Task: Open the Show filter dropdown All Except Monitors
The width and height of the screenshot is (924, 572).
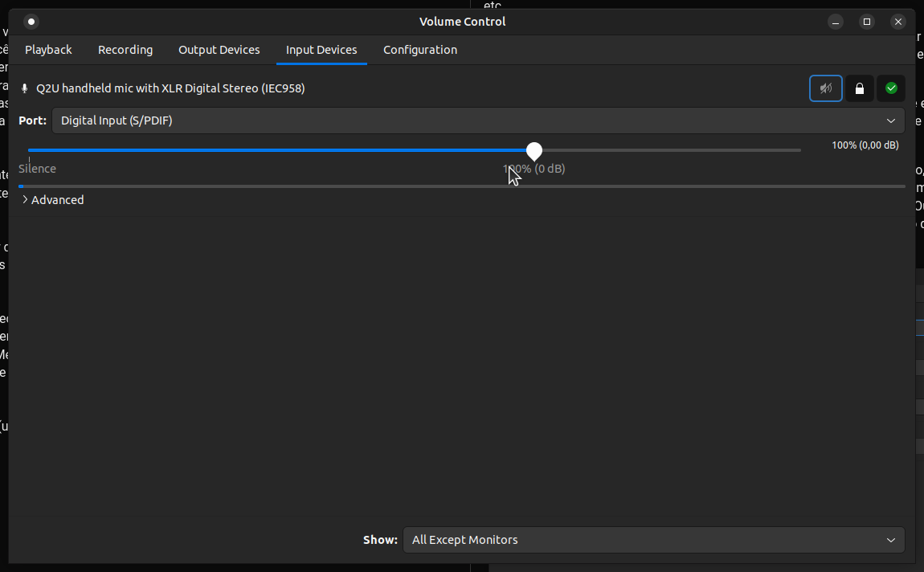Action: click(653, 540)
